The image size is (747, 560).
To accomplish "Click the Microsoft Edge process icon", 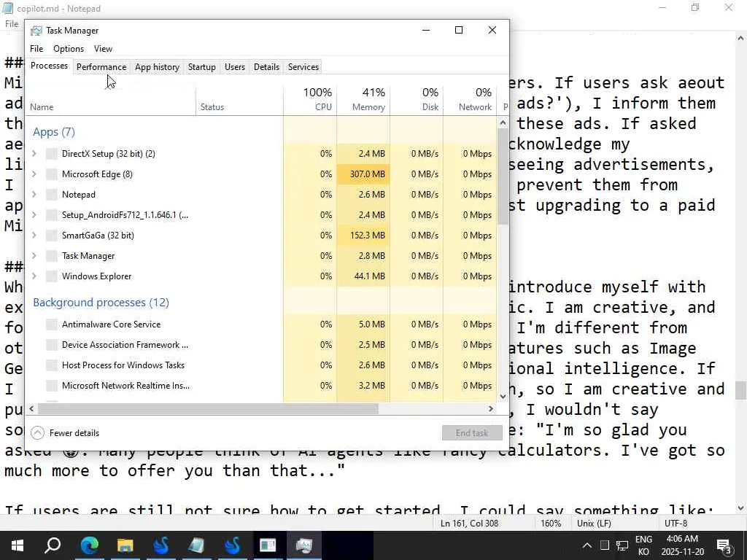I will 52,174.
